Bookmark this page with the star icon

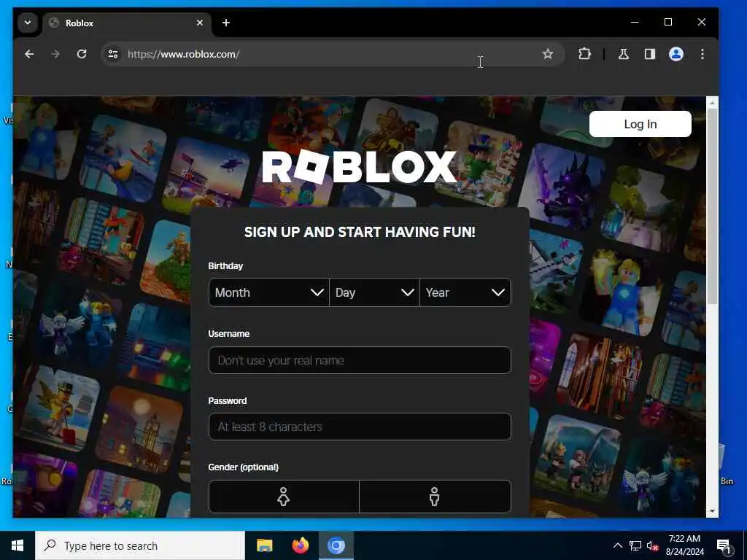548,54
